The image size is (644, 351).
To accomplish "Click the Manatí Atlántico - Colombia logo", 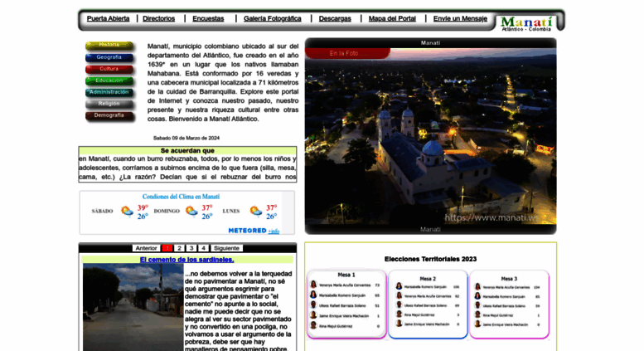I will coord(526,23).
